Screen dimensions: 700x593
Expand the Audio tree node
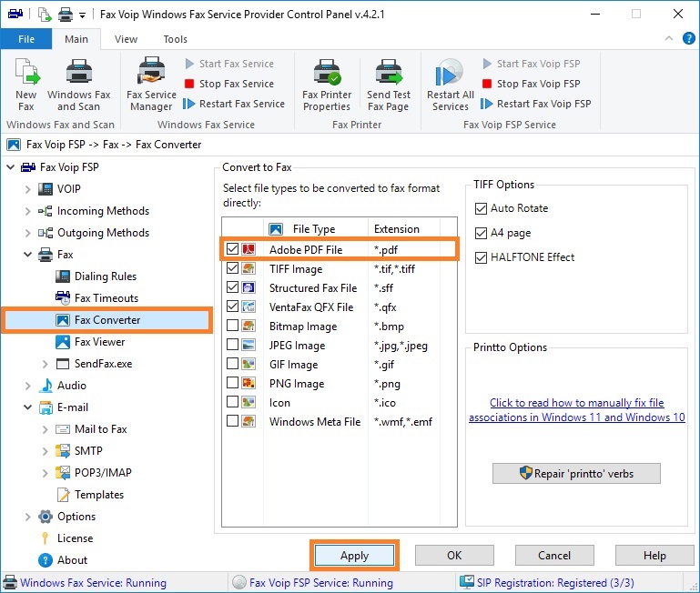(27, 386)
